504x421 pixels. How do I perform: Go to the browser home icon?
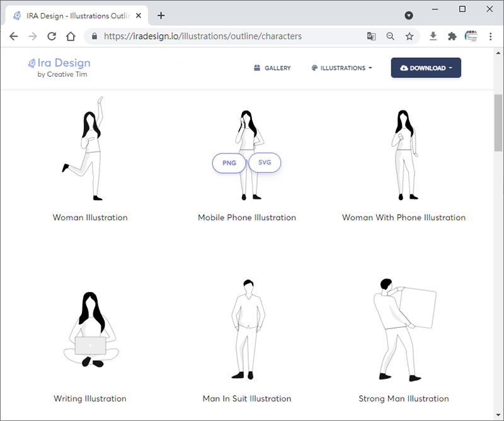tap(71, 36)
